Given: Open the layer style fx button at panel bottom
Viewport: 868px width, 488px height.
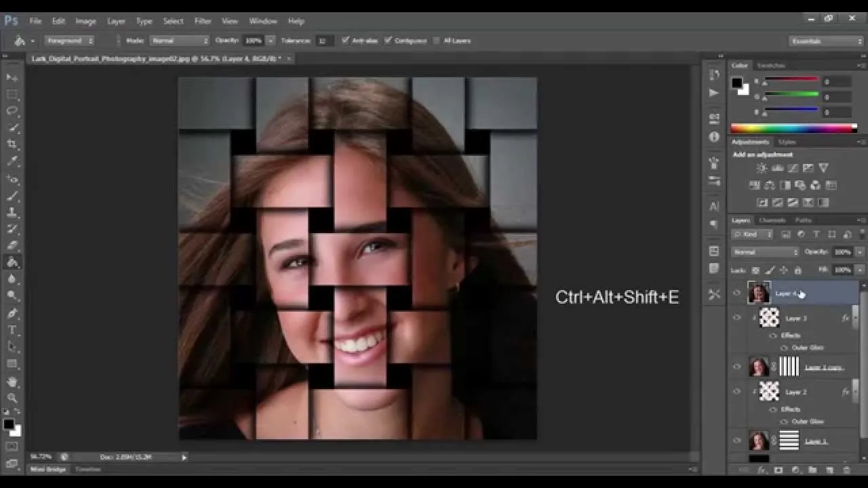Looking at the screenshot, I should (x=762, y=470).
